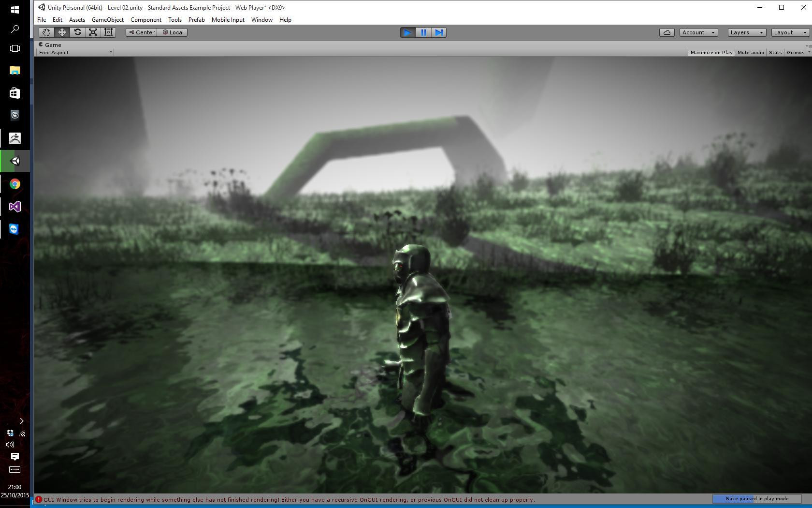Advance one frame with Step button
This screenshot has width=812, height=508.
pyautogui.click(x=438, y=32)
